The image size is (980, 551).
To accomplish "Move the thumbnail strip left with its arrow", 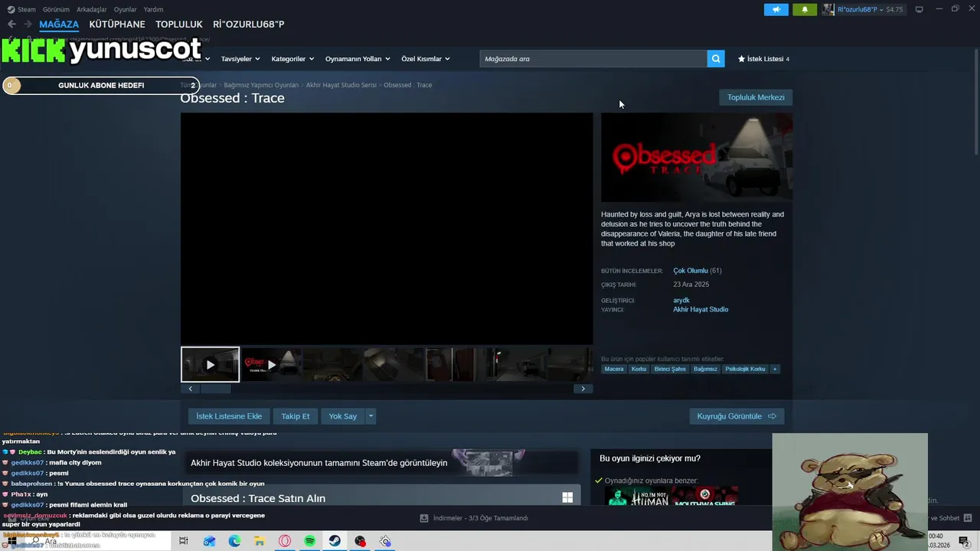I will (191, 389).
